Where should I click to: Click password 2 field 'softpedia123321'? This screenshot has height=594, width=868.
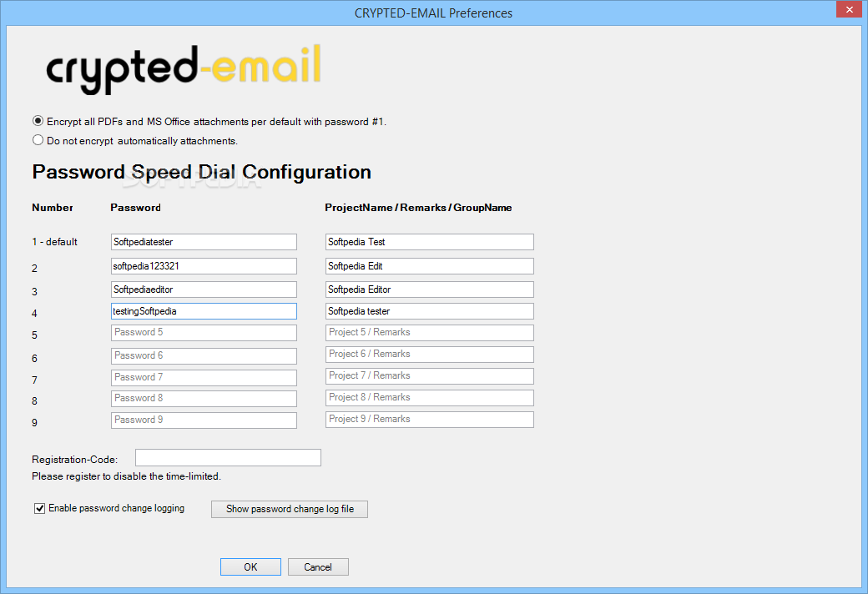[204, 266]
